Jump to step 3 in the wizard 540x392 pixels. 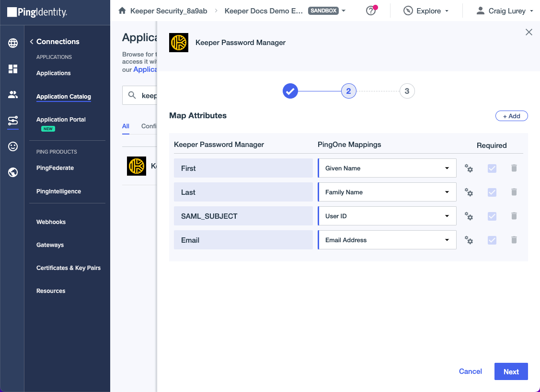point(407,91)
